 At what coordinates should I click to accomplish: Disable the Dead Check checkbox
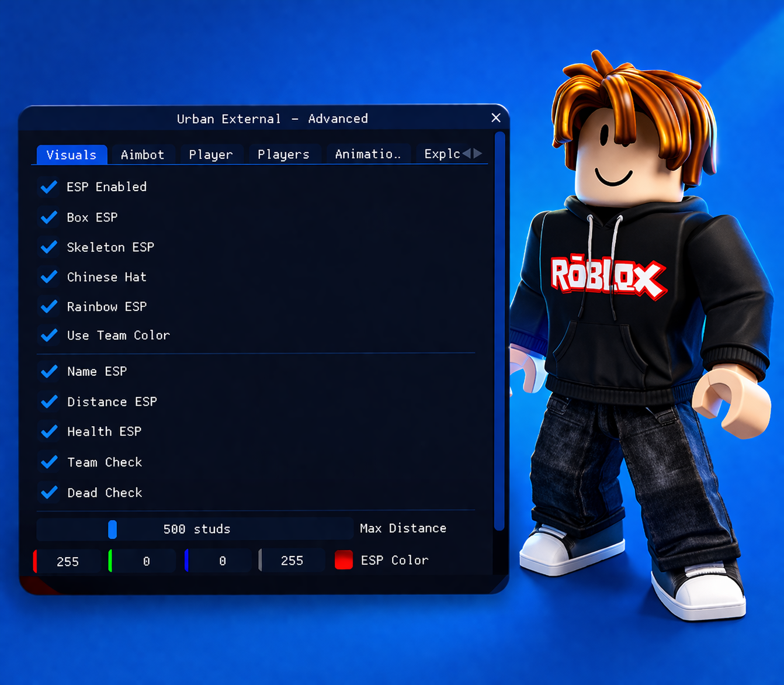pos(49,493)
